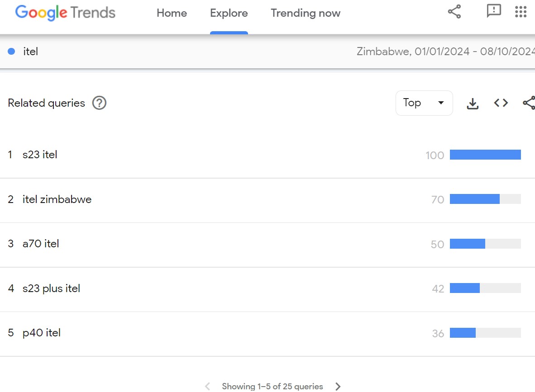Click the blue dot beside itel term
Viewport: 535px width, 392px height.
pyautogui.click(x=11, y=52)
